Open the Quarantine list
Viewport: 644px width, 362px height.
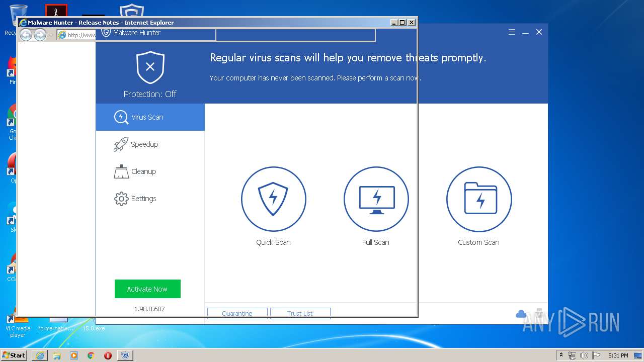click(x=237, y=313)
